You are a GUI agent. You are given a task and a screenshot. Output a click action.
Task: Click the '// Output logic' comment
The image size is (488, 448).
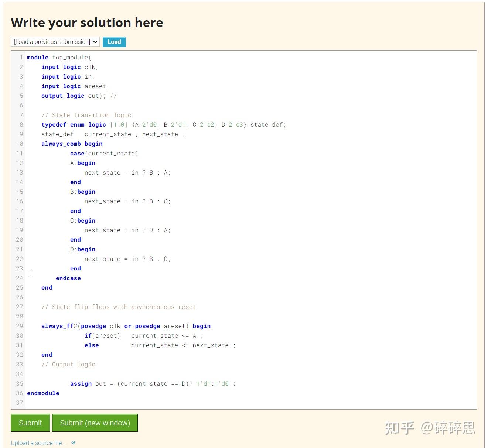click(69, 364)
